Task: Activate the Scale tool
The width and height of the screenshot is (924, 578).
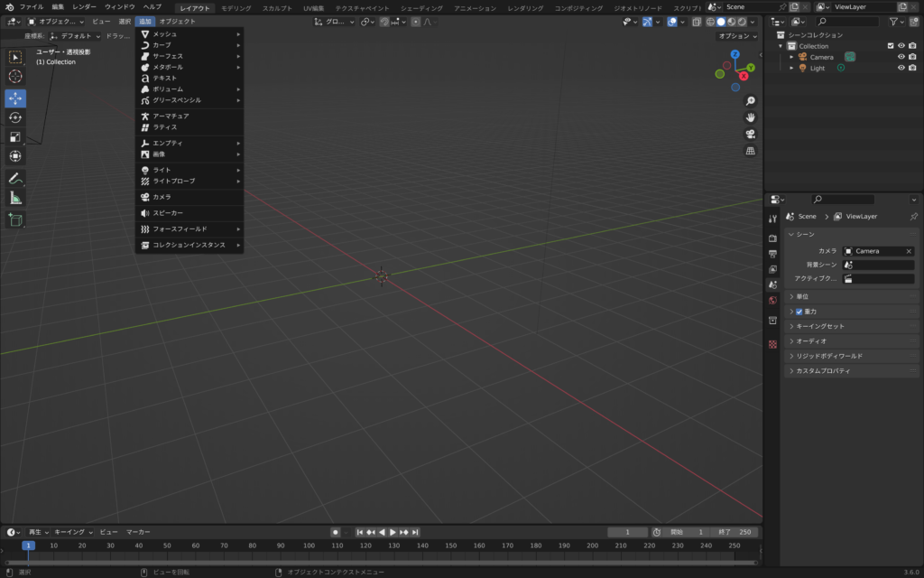Action: tap(15, 137)
